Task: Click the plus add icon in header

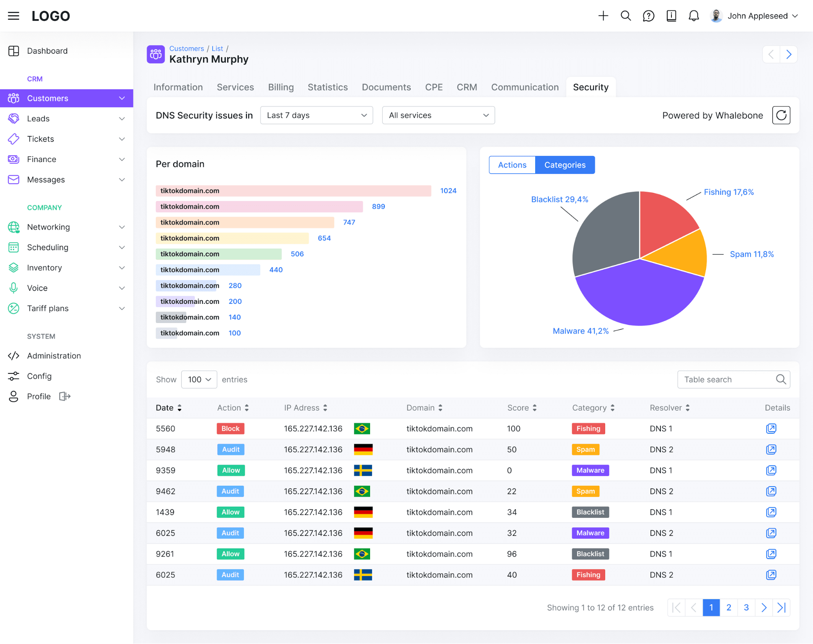Action: click(x=603, y=16)
